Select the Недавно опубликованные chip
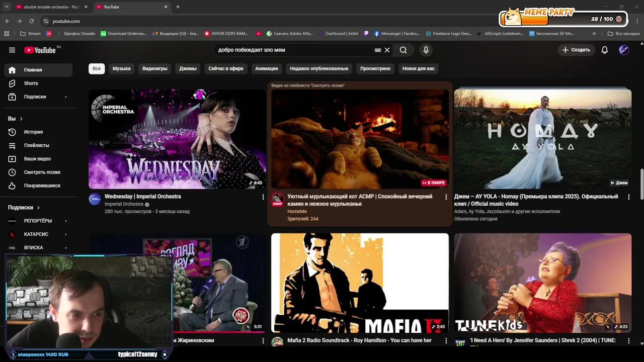The width and height of the screenshot is (644, 362). coord(319,68)
